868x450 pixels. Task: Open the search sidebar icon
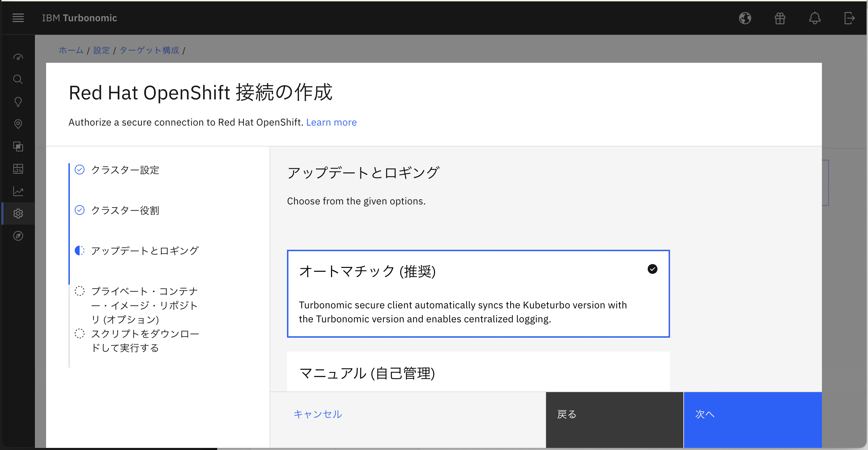(x=18, y=80)
